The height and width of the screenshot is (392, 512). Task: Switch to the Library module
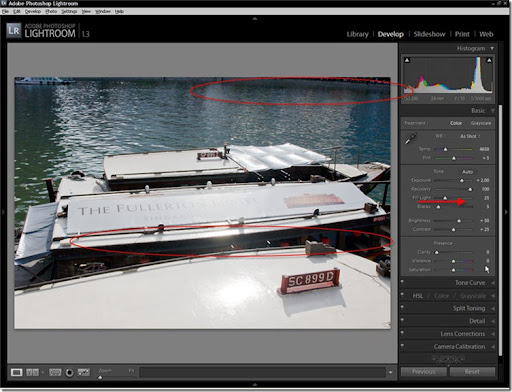coord(357,34)
